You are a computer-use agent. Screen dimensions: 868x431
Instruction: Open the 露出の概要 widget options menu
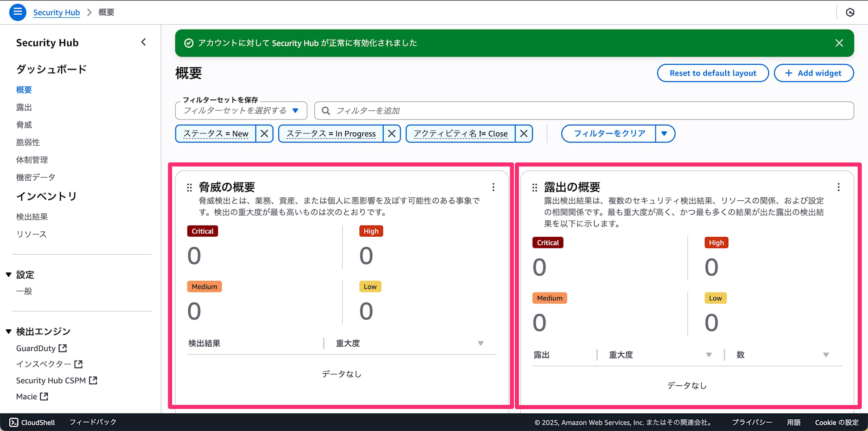(x=838, y=187)
